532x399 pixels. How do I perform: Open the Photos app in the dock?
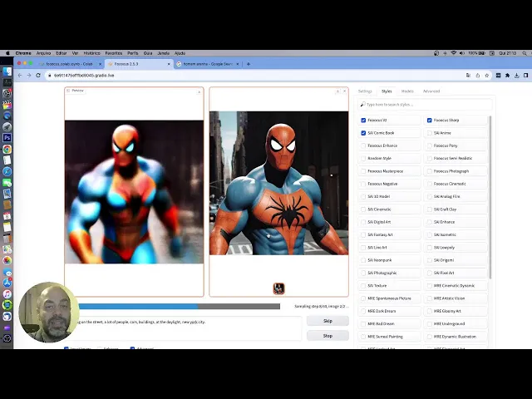click(7, 260)
